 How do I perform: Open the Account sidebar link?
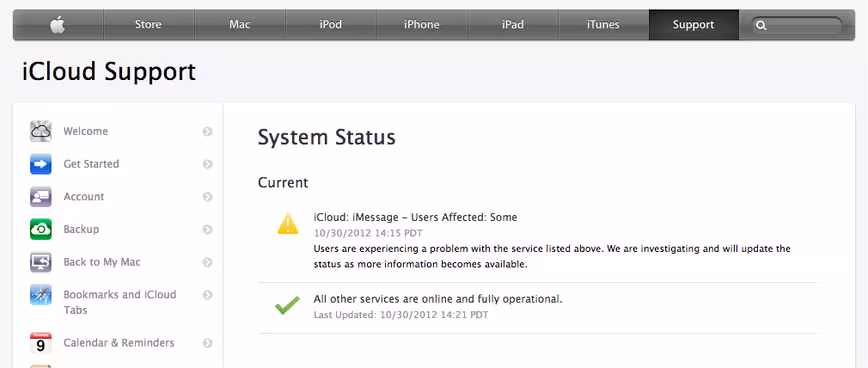point(84,197)
